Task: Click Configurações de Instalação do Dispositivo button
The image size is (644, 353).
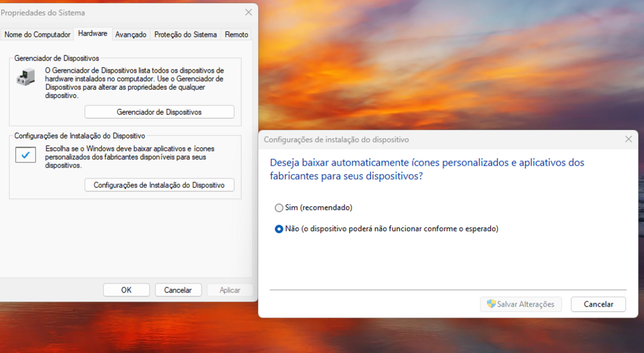Action: click(159, 185)
